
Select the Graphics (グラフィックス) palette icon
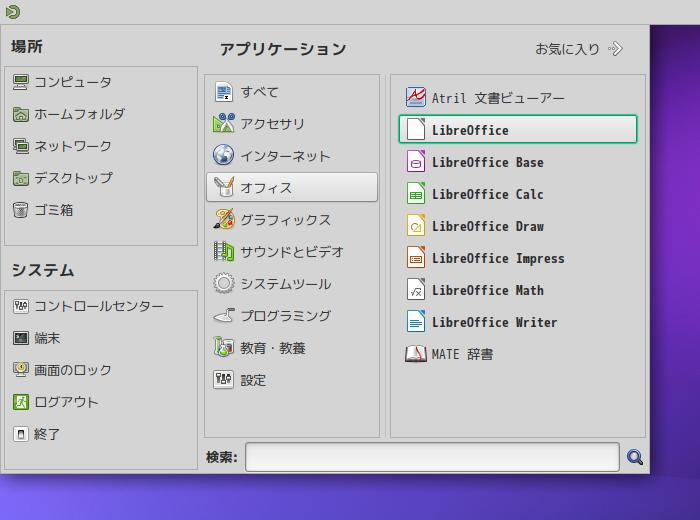click(x=224, y=219)
